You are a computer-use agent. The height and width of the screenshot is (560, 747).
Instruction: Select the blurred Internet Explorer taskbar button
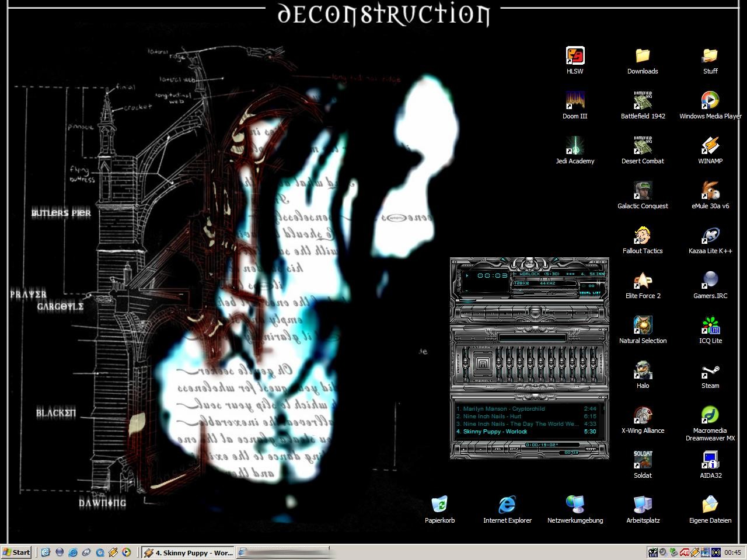click(x=284, y=552)
